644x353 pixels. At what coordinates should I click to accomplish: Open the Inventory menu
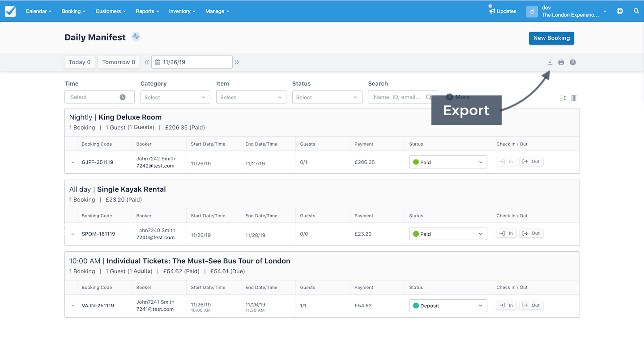tap(182, 11)
